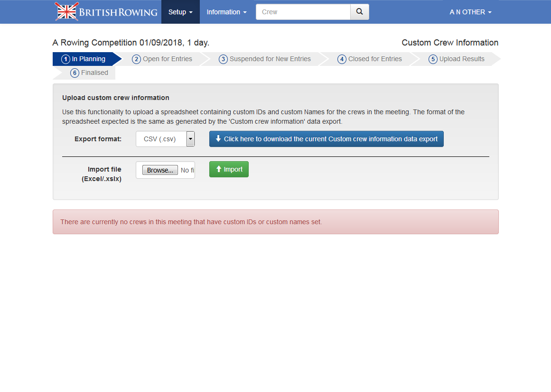
Task: Click step 3 Suspended number icon
Action: 223,59
